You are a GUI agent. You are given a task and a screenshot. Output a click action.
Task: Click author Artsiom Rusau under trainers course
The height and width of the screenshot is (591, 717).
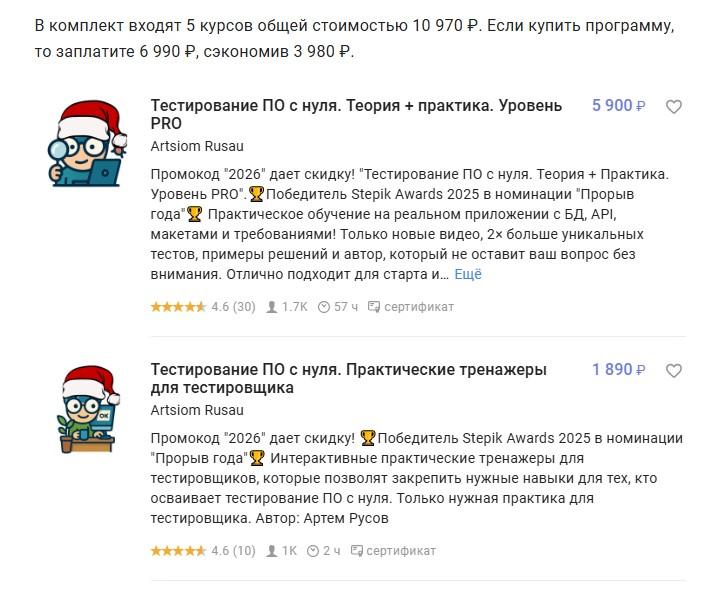click(x=197, y=410)
